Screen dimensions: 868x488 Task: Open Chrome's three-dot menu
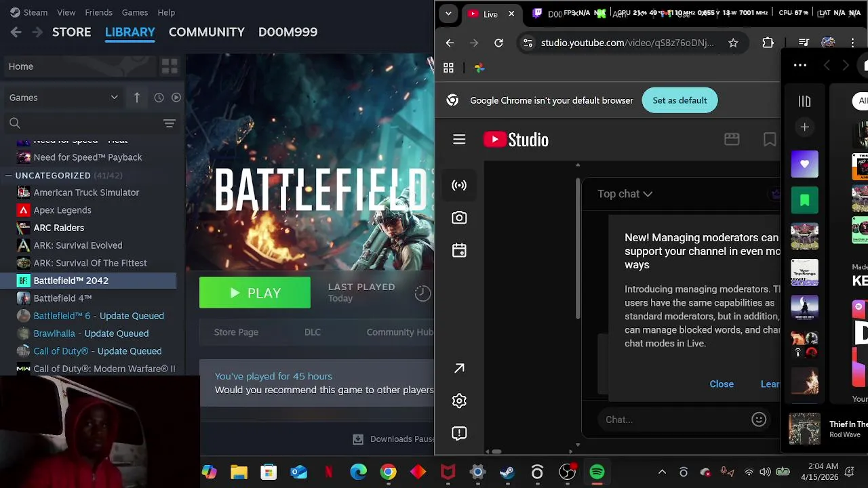(x=853, y=43)
